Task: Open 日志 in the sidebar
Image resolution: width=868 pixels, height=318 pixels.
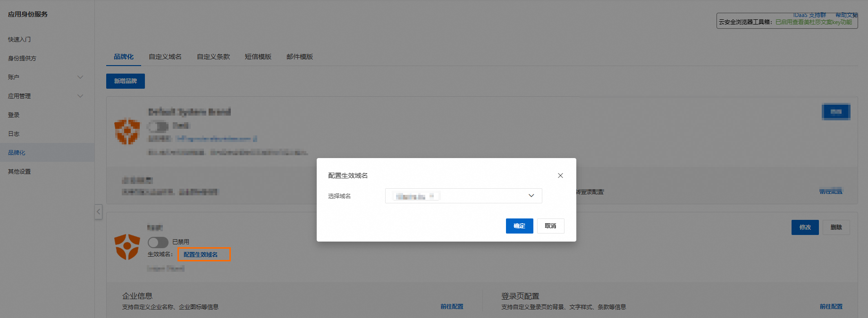Action: pyautogui.click(x=47, y=134)
